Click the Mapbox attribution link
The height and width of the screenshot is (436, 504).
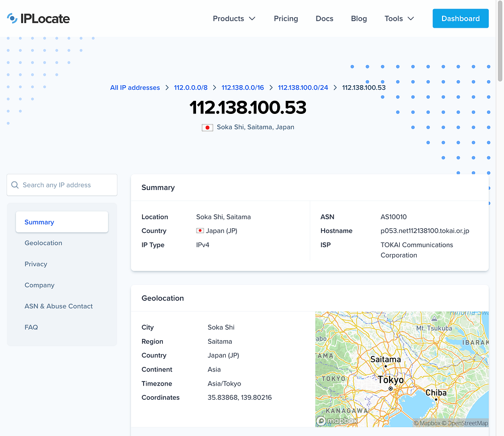[x=427, y=423]
